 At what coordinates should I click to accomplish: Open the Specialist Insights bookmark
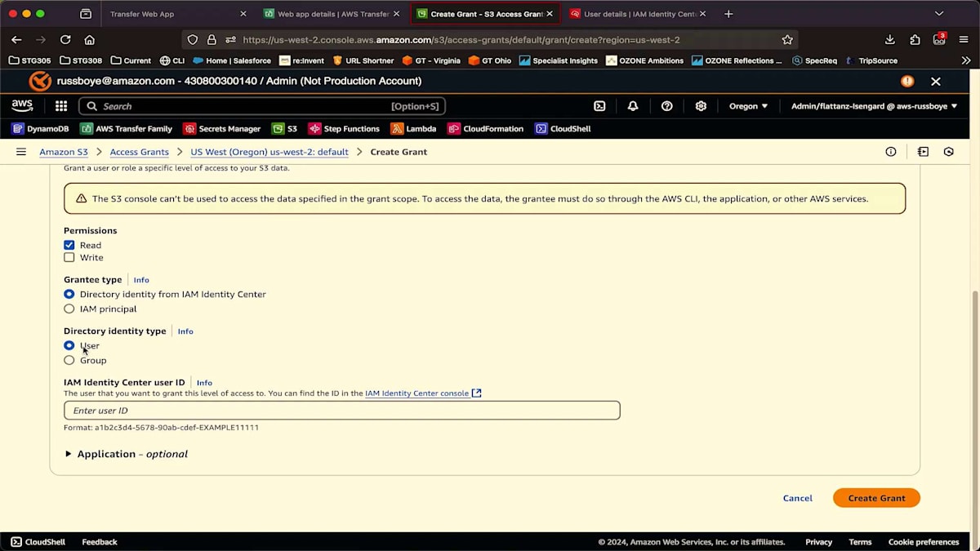[558, 60]
